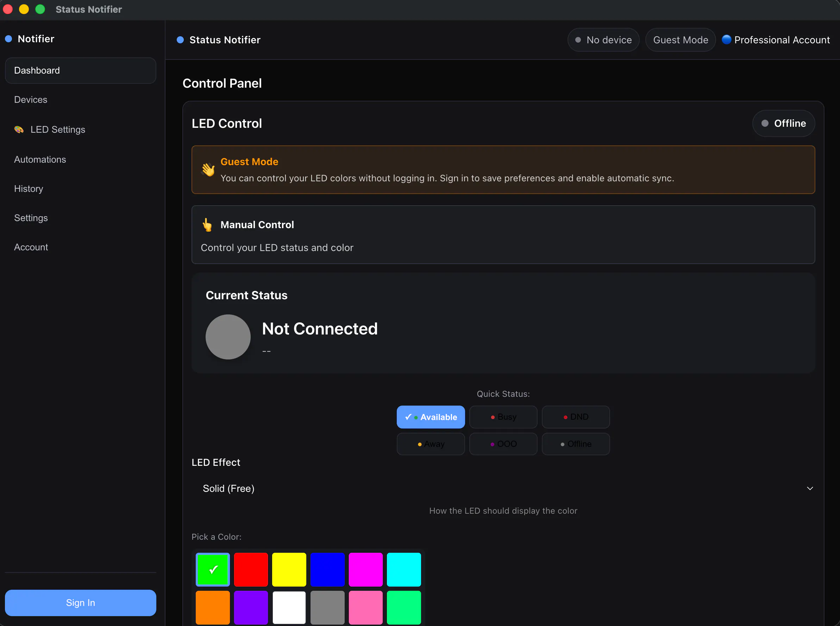This screenshot has height=626, width=840.
Task: Pick the blue color swatch
Action: [327, 569]
